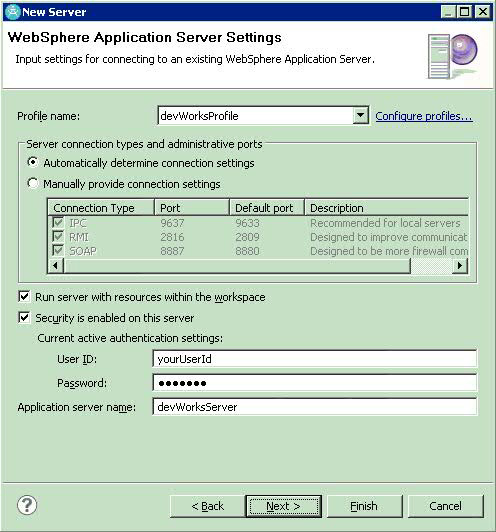Screen dimensions: 496x532
Task: Click the table's scroll left arrow
Action: tap(56, 265)
